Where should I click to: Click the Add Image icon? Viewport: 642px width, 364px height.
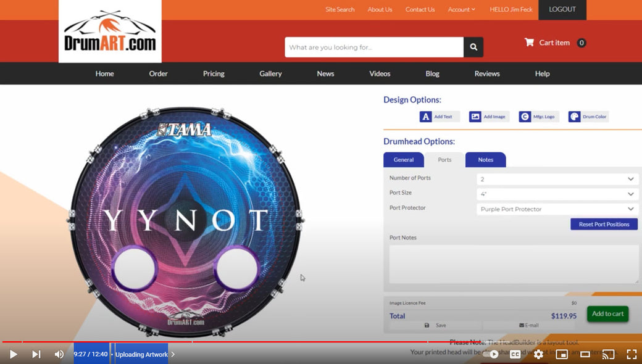coord(475,117)
